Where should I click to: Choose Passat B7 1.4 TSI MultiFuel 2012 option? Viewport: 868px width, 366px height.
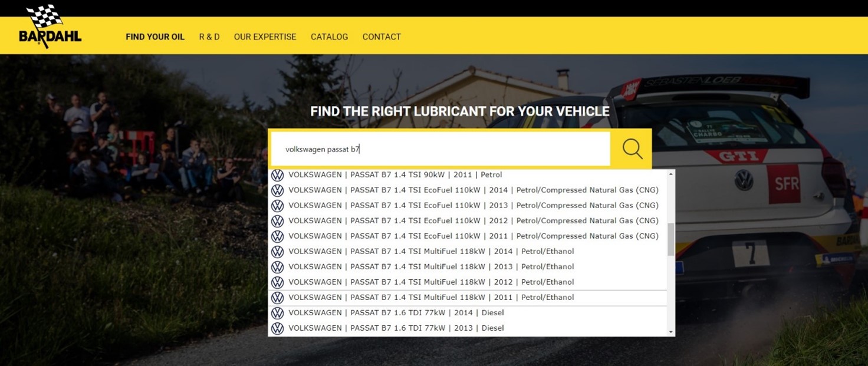[430, 282]
